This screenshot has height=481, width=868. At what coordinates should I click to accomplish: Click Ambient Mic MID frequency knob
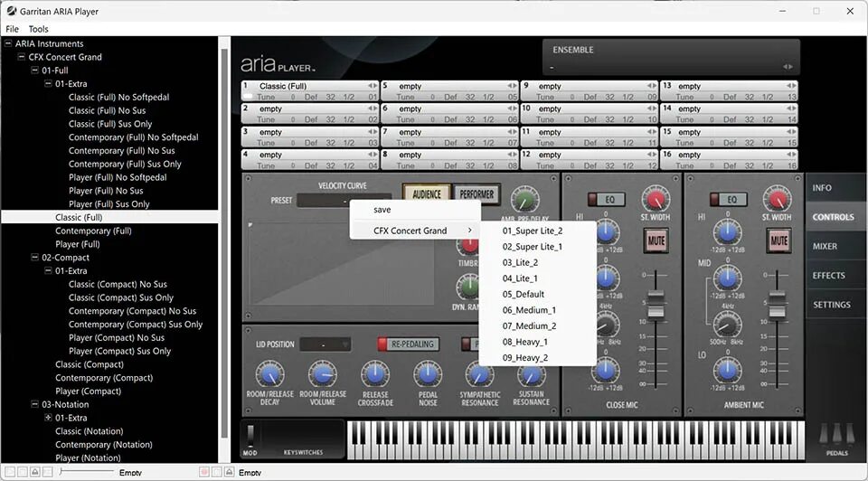727,325
